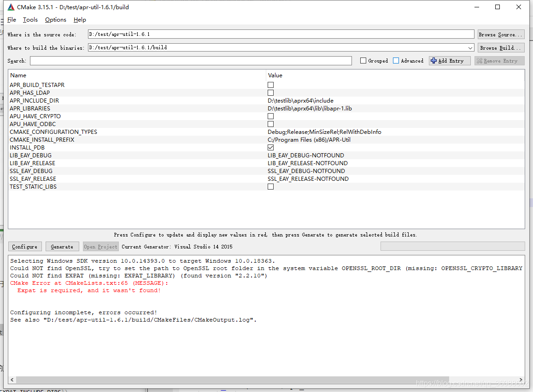Click the Open Project button
This screenshot has height=392, width=533.
coord(100,247)
